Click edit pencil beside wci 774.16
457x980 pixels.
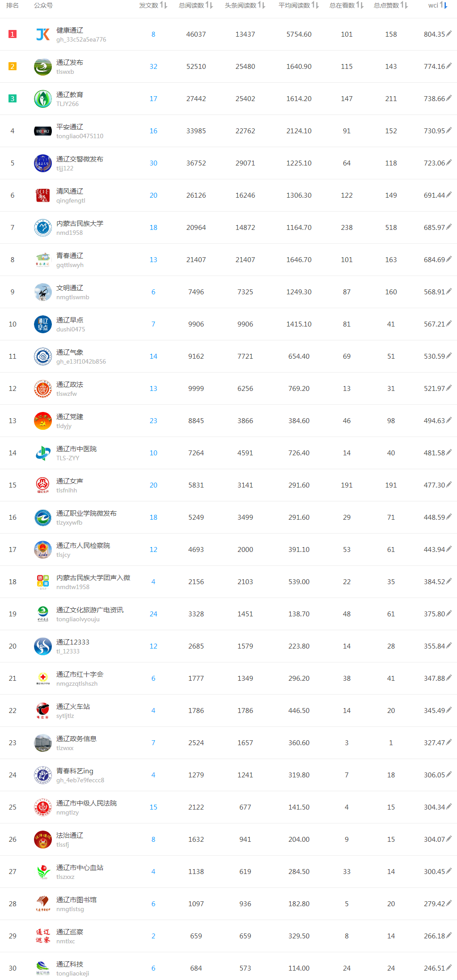[x=449, y=66]
